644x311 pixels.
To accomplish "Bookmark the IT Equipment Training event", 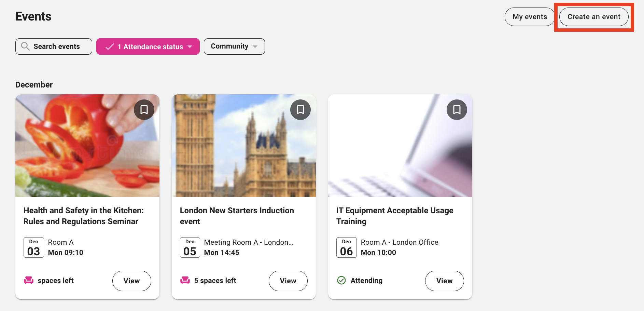I will click(457, 110).
